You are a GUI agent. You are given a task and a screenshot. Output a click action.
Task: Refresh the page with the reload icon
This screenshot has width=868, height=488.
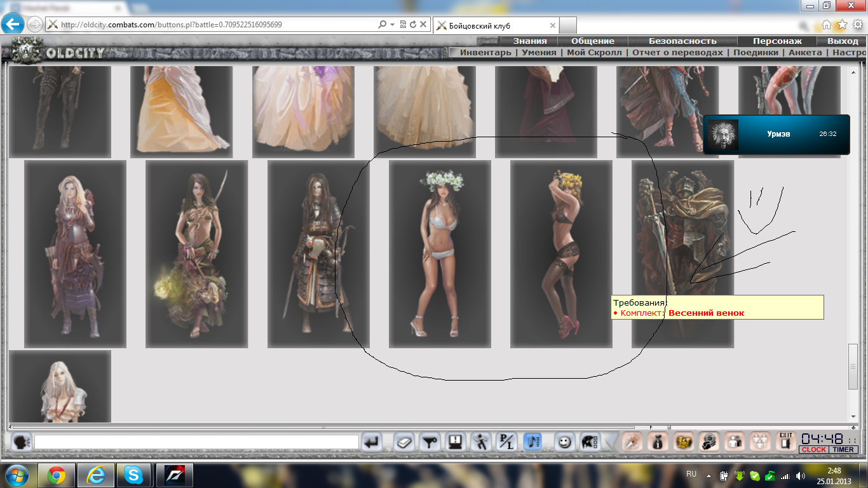point(413,25)
